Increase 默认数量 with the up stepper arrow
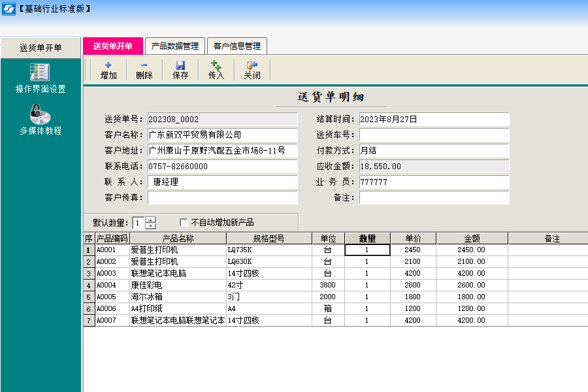 151,220
